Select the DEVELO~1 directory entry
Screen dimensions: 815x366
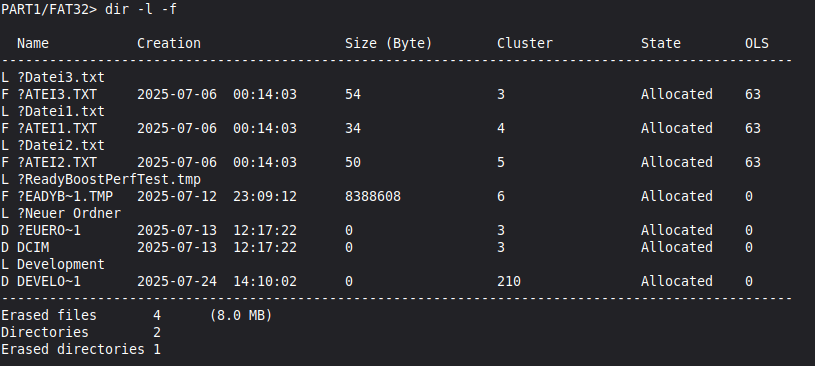pos(49,281)
